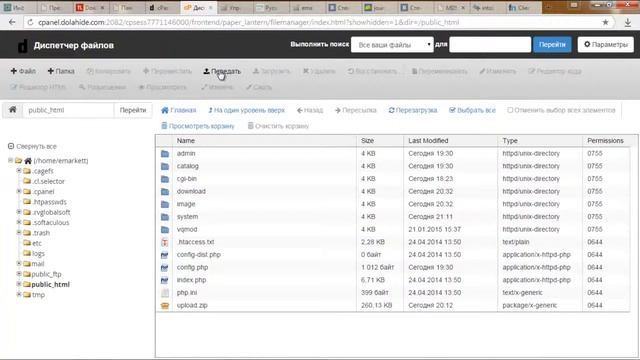Screen dimensions: 640x360
Task: Expand the .trash tree folder
Action: pyautogui.click(x=19, y=232)
